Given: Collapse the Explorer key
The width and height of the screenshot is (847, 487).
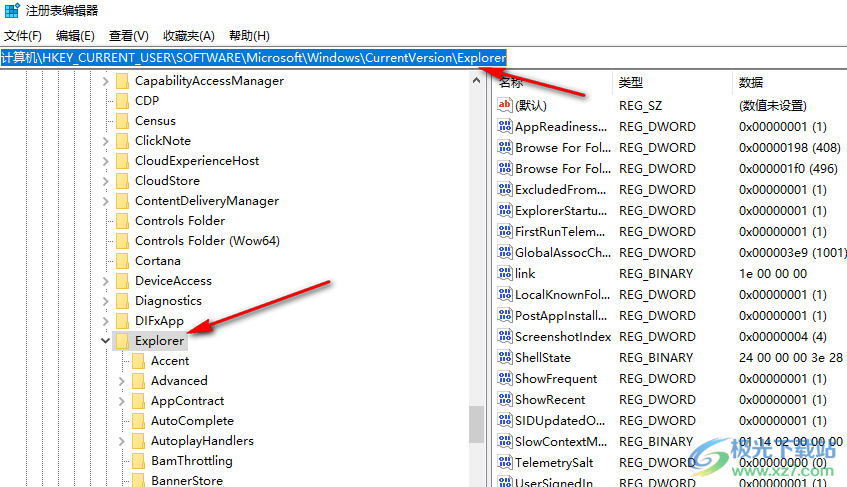Looking at the screenshot, I should point(106,341).
